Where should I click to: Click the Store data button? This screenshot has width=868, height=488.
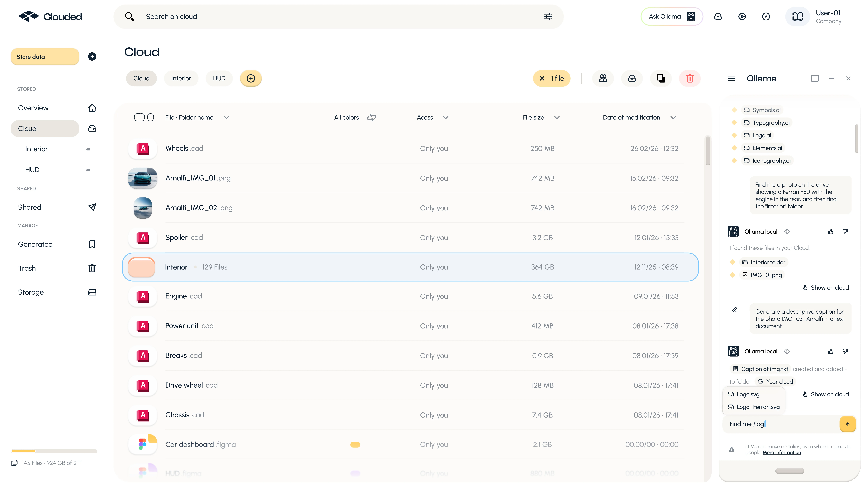(45, 57)
